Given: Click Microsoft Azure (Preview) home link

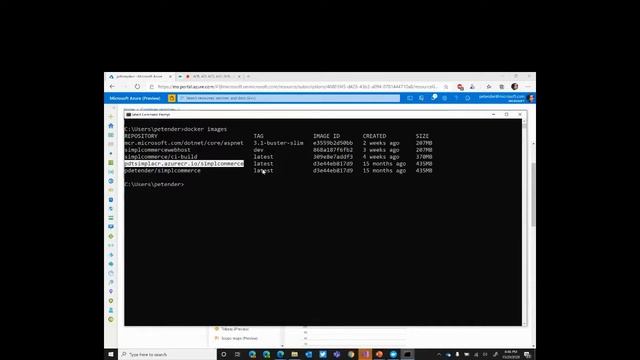Looking at the screenshot, I should pyautogui.click(x=135, y=98).
